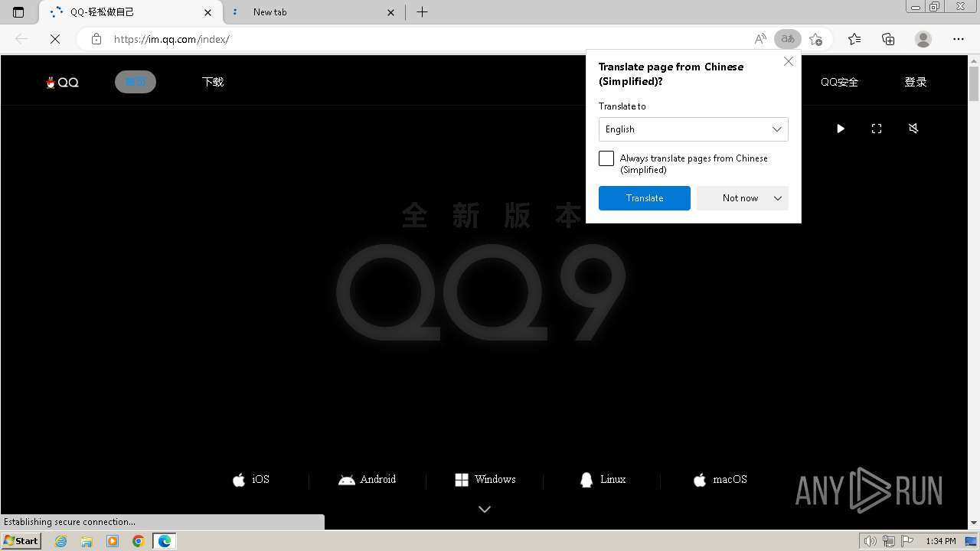Open the media player taskbar icon

[113, 541]
